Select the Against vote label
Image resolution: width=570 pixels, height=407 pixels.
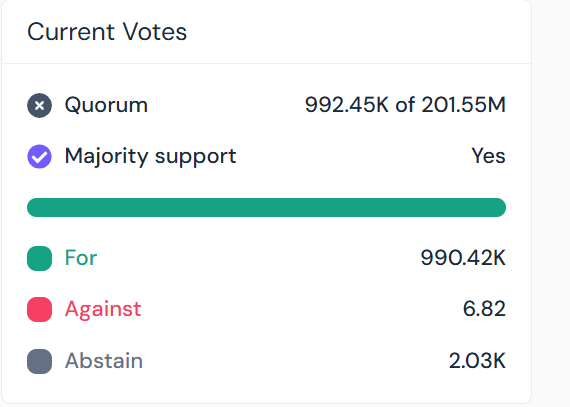click(x=103, y=310)
